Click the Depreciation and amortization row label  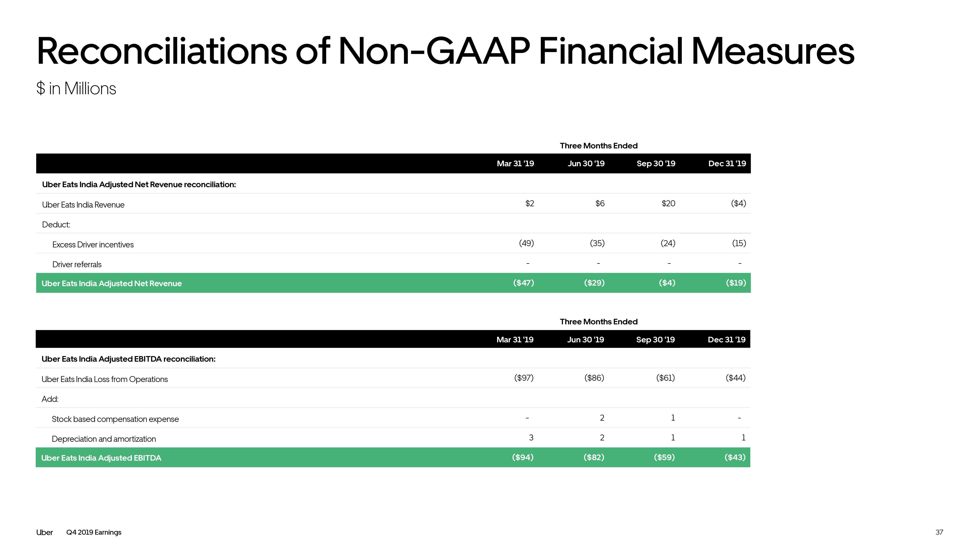[104, 439]
